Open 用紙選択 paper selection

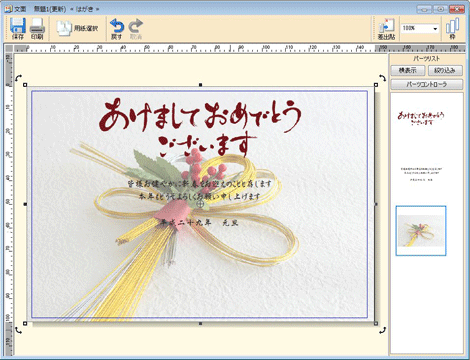[77, 28]
